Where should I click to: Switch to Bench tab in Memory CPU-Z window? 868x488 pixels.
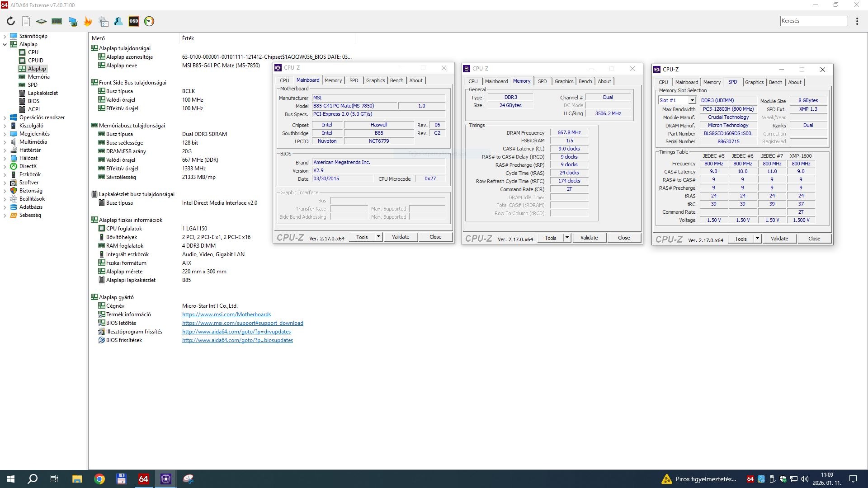coord(585,81)
